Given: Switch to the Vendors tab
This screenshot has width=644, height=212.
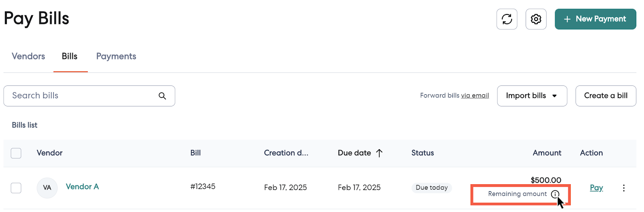Looking at the screenshot, I should tap(28, 56).
